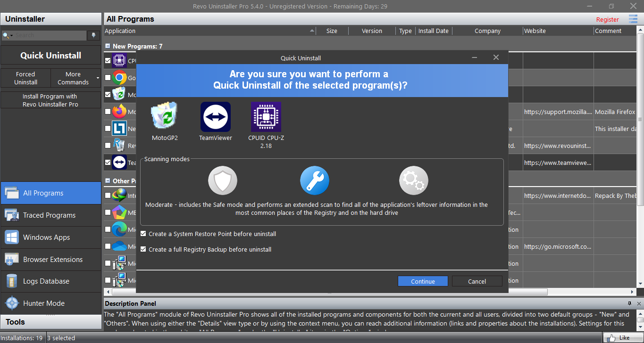Click the CPUID CPU-Z icon in the dialog
The width and height of the screenshot is (644, 343).
pos(266,117)
